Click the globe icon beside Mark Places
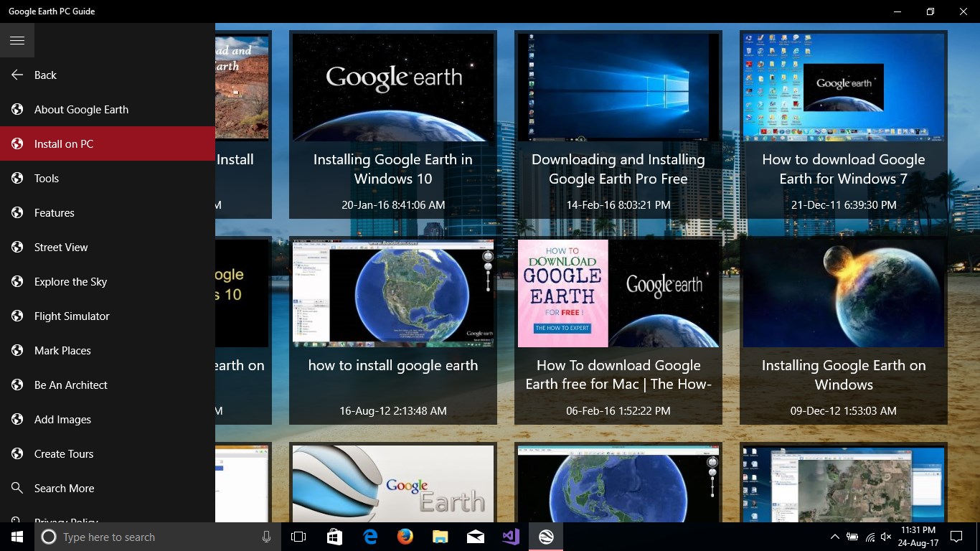980x551 pixels. click(17, 350)
